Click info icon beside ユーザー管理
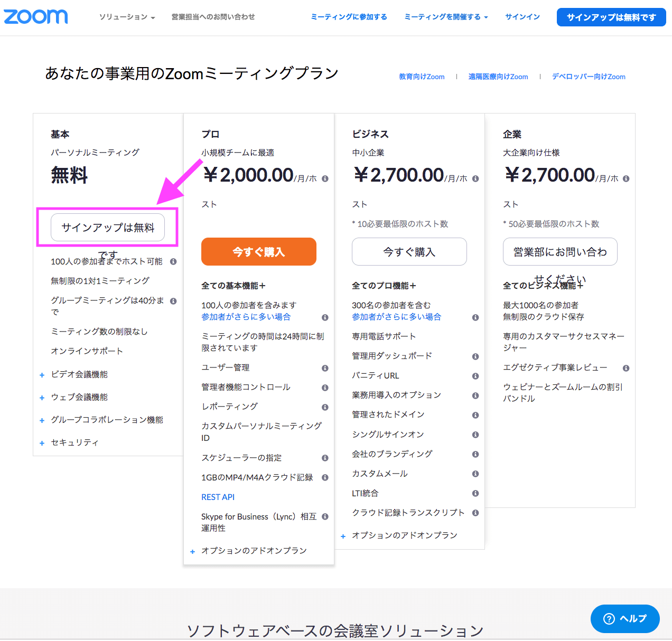 [x=325, y=368]
